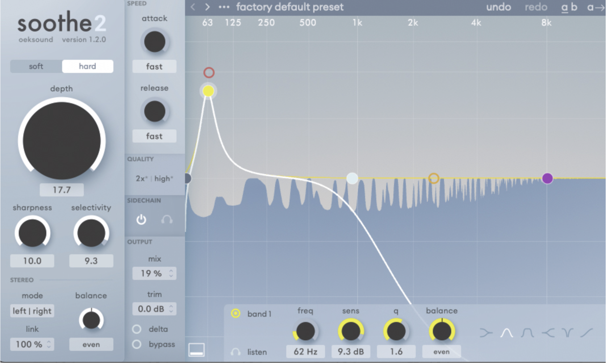This screenshot has height=364, width=608.
Task: Click the undo button
Action: [x=498, y=7]
